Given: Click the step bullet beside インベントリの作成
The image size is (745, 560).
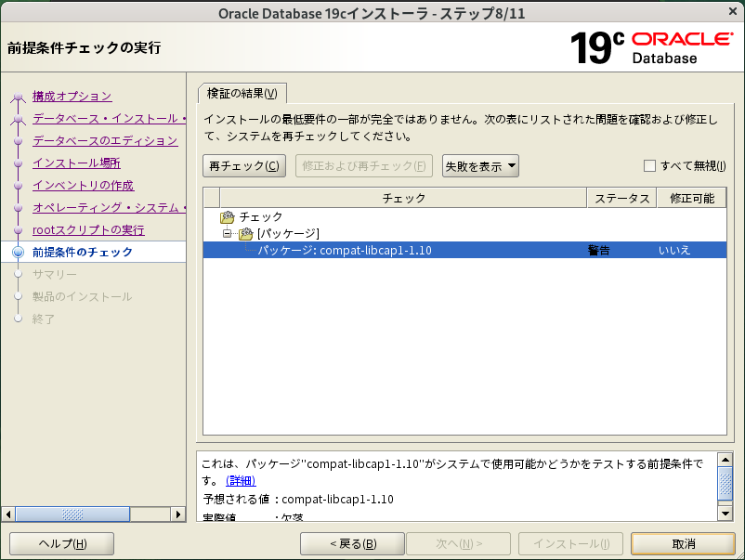Looking at the screenshot, I should point(18,186).
